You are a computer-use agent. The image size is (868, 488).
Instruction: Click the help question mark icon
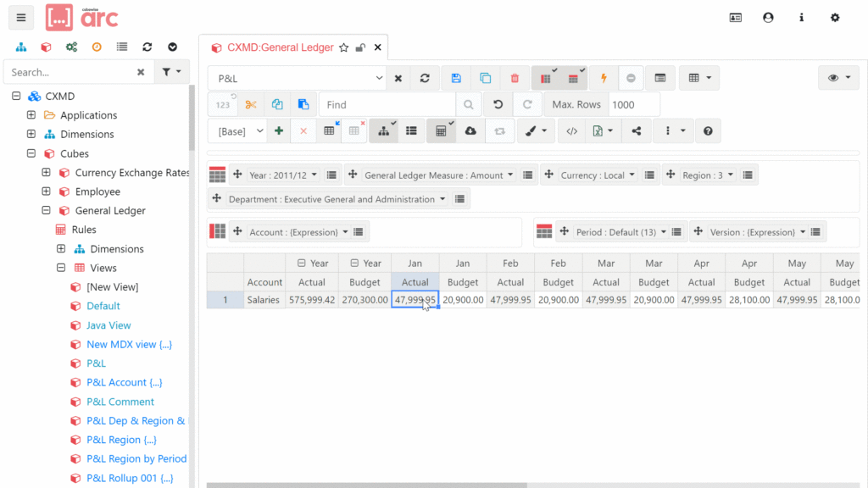click(x=708, y=131)
